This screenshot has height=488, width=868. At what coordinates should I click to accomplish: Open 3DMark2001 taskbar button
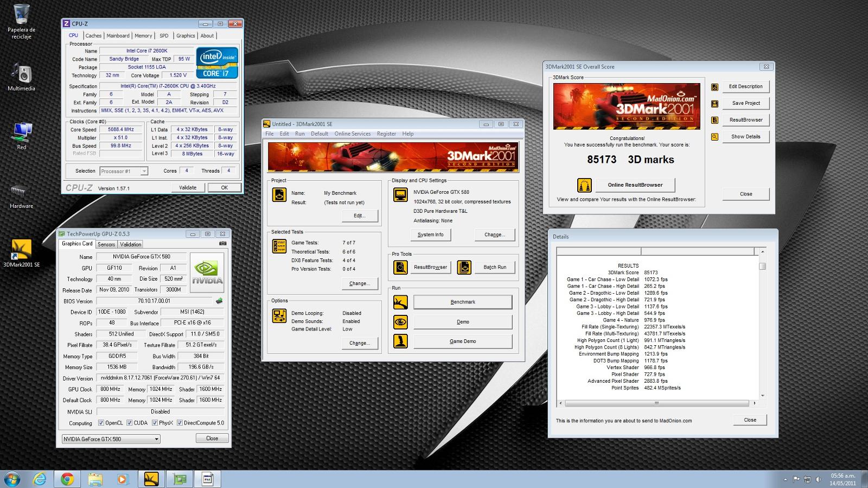(x=151, y=479)
